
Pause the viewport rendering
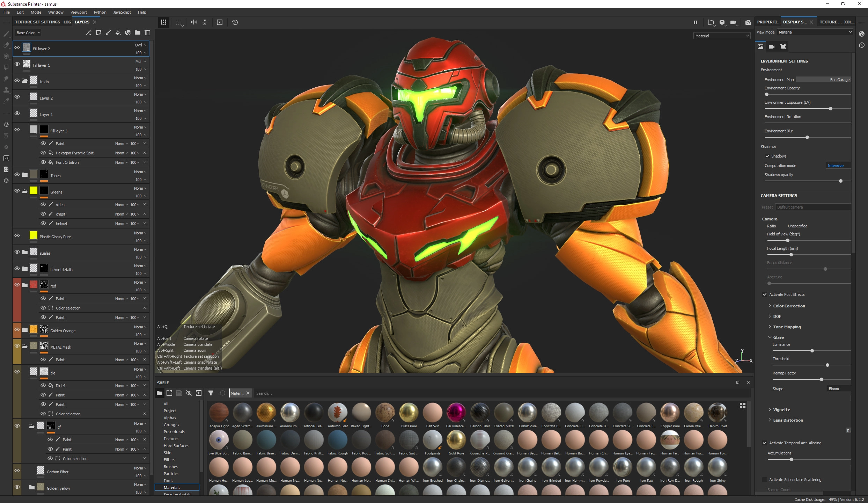695,22
